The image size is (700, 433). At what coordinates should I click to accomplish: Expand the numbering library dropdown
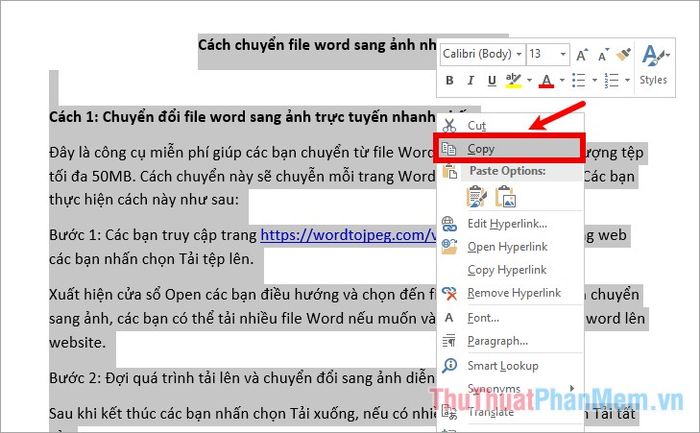[x=628, y=80]
